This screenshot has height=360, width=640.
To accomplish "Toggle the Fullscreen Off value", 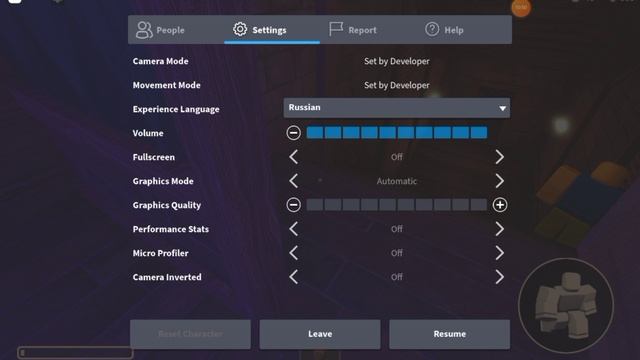I will (x=397, y=157).
